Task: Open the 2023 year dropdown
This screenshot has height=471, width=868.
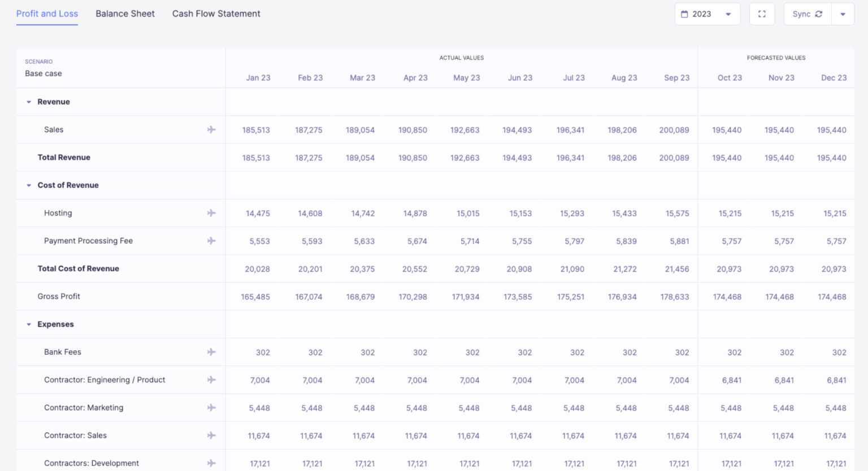Action: pyautogui.click(x=707, y=14)
